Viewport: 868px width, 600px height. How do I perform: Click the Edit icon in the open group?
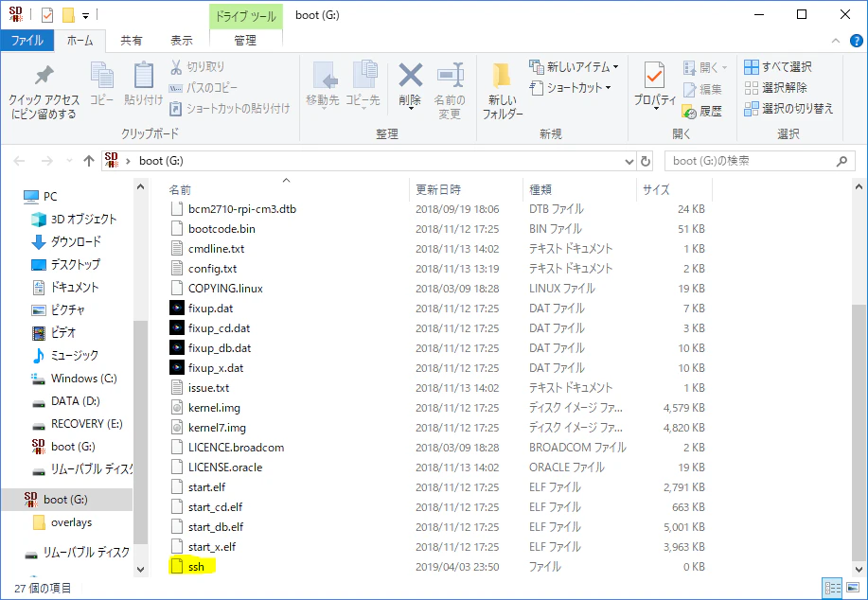point(689,89)
